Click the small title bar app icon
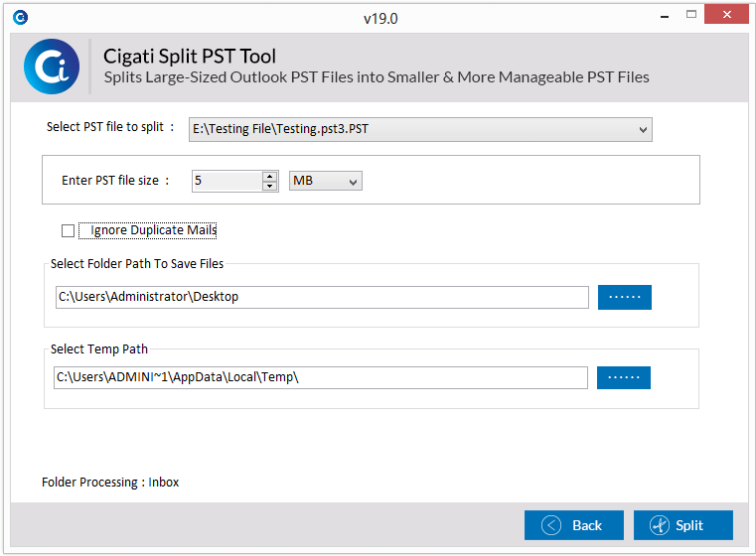This screenshot has width=756, height=556. [20, 18]
